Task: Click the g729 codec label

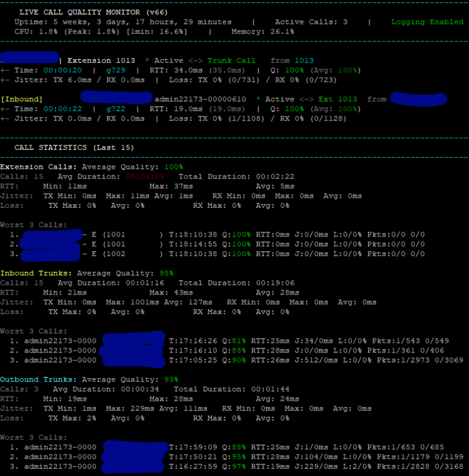Action: pyautogui.click(x=115, y=70)
